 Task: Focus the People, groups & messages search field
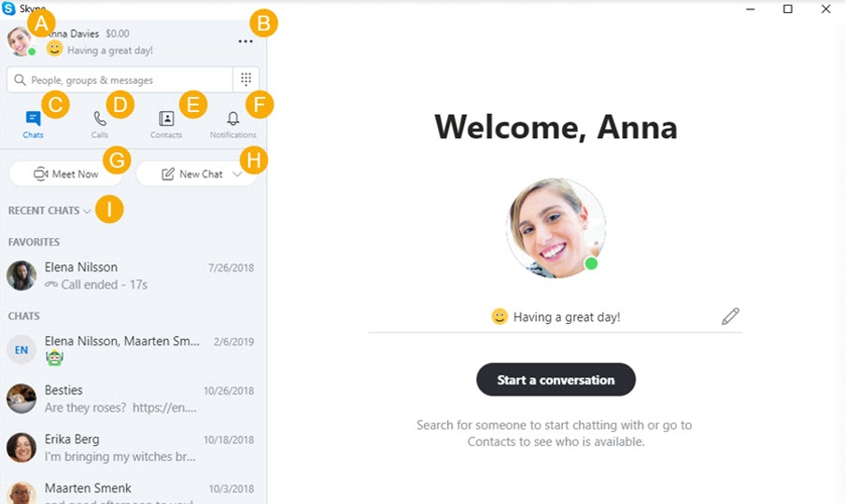[120, 80]
